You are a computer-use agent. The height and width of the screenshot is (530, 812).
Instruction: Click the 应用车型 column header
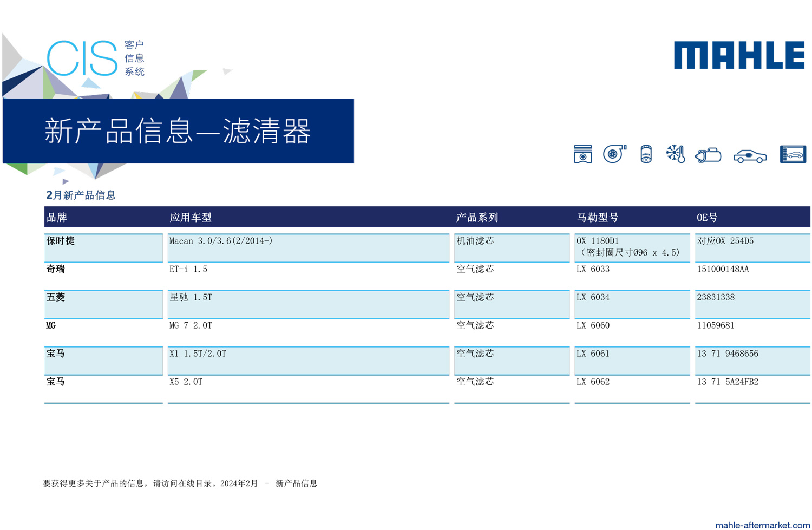(x=191, y=218)
